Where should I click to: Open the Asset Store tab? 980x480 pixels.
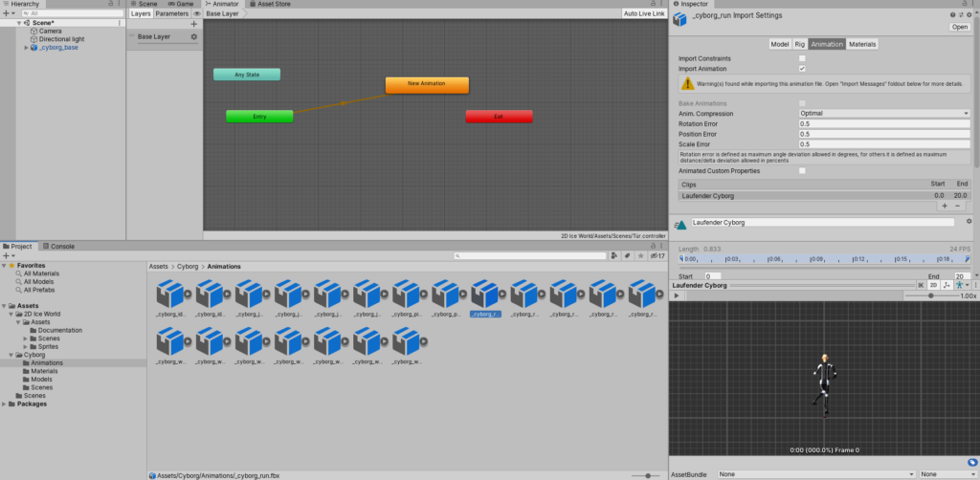click(x=273, y=5)
